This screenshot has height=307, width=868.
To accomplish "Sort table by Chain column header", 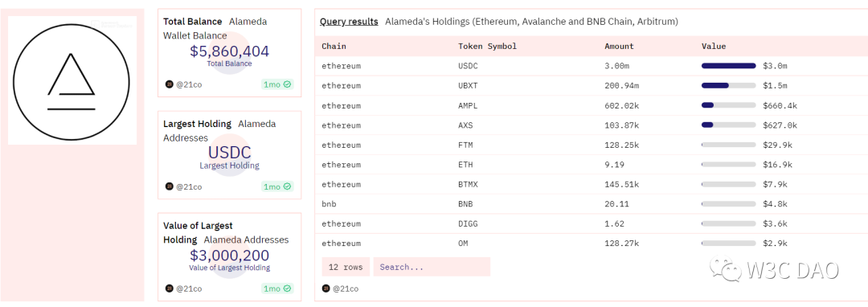I will tap(334, 46).
